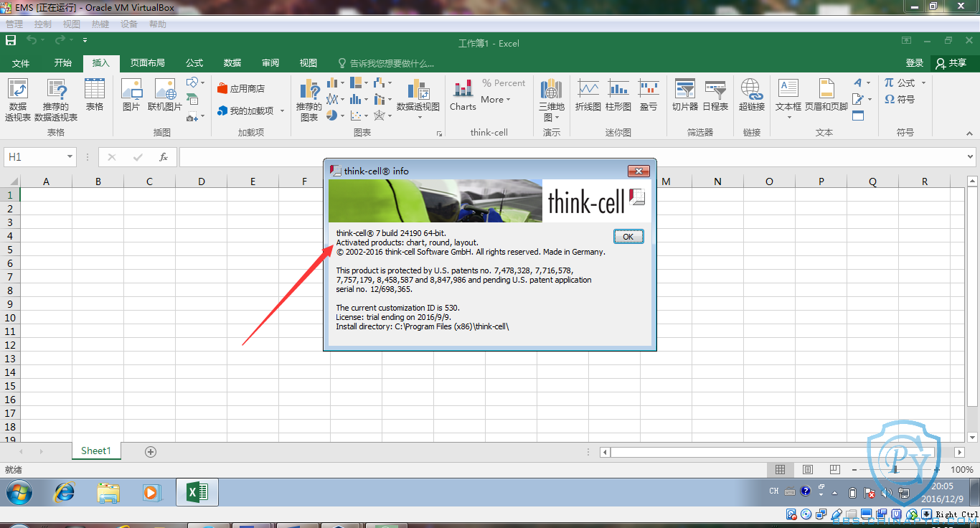Launch Internet Explorer from taskbar
The width and height of the screenshot is (980, 528).
65,492
